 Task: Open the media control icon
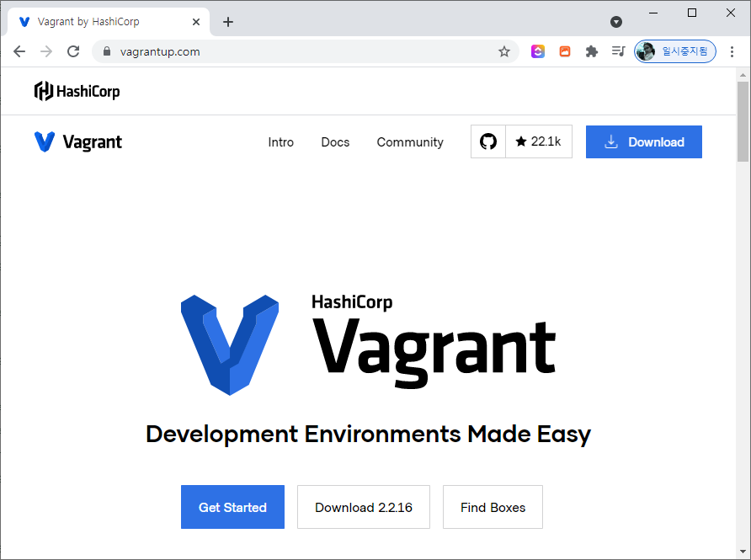point(618,51)
